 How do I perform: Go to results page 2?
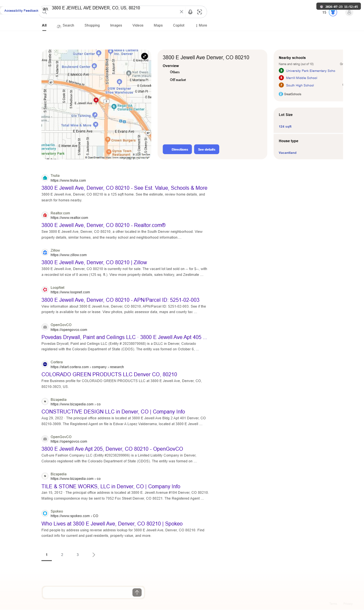pyautogui.click(x=62, y=555)
